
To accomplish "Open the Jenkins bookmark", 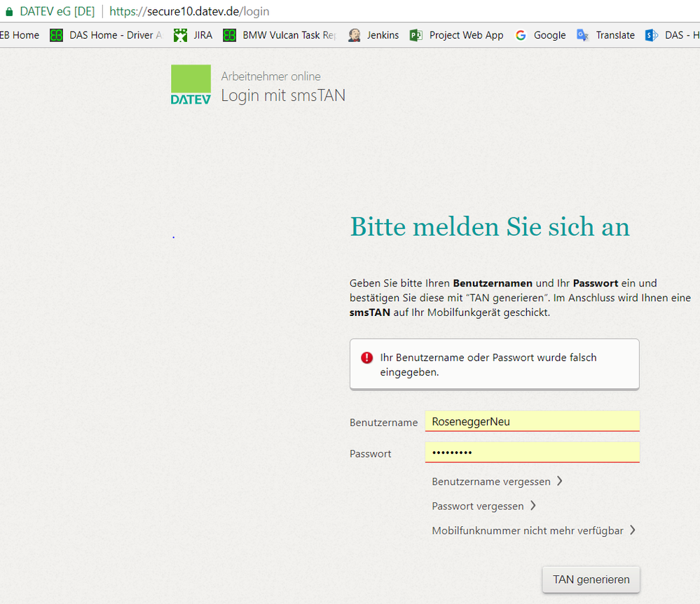I will pyautogui.click(x=383, y=35).
